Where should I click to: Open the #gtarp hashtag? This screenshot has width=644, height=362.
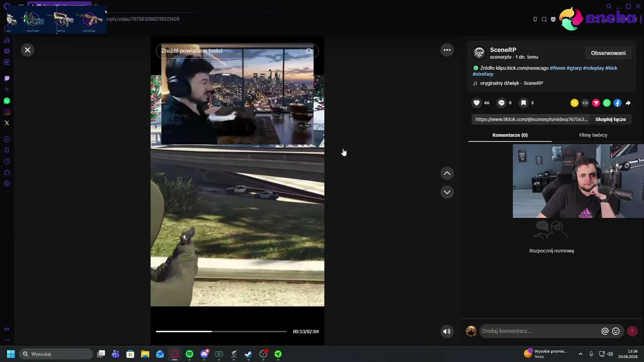[574, 68]
